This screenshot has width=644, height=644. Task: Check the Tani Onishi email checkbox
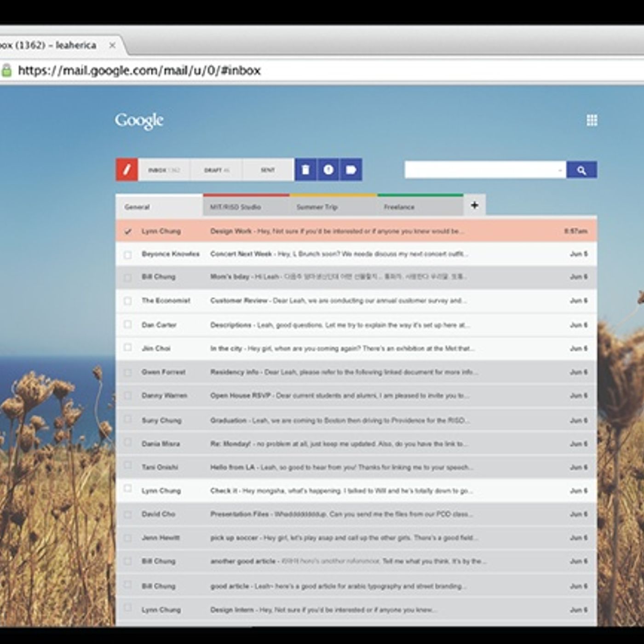point(128,466)
